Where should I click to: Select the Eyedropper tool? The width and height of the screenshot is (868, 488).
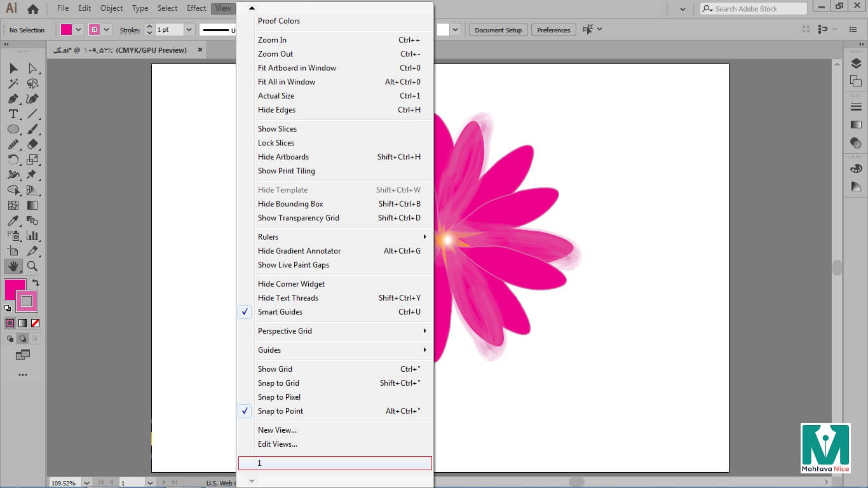[x=13, y=221]
